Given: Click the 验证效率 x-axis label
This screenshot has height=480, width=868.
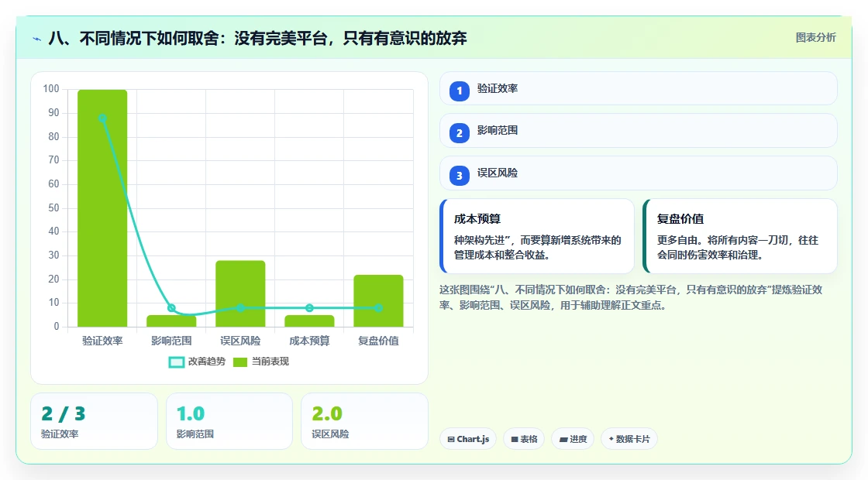Looking at the screenshot, I should tap(102, 341).
